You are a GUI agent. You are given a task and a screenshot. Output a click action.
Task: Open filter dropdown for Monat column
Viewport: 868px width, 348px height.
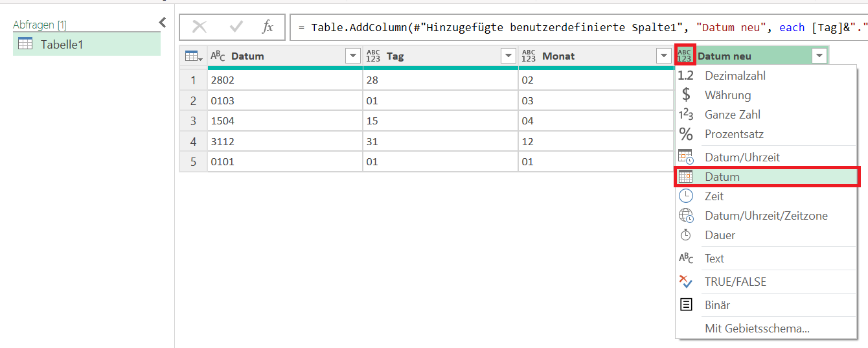pyautogui.click(x=664, y=56)
